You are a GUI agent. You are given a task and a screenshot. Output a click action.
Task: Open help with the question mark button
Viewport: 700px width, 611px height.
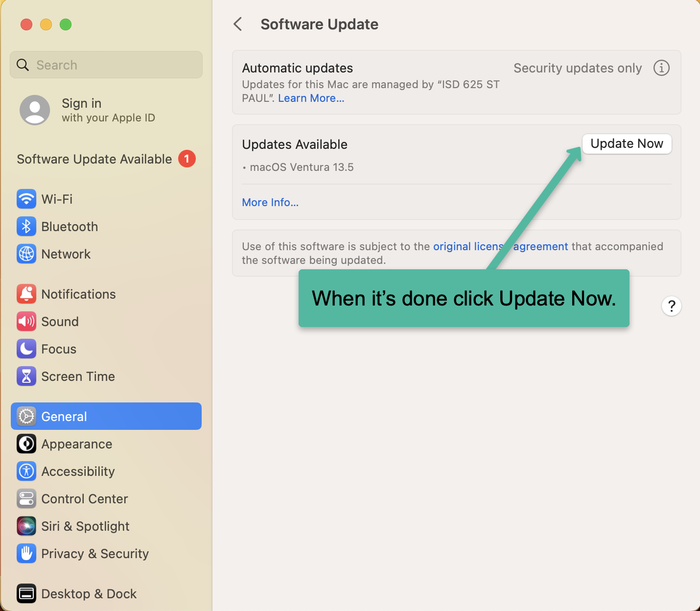click(672, 306)
